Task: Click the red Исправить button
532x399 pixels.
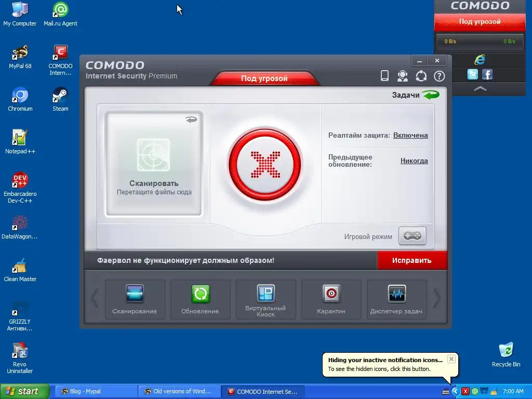Action: pos(412,260)
